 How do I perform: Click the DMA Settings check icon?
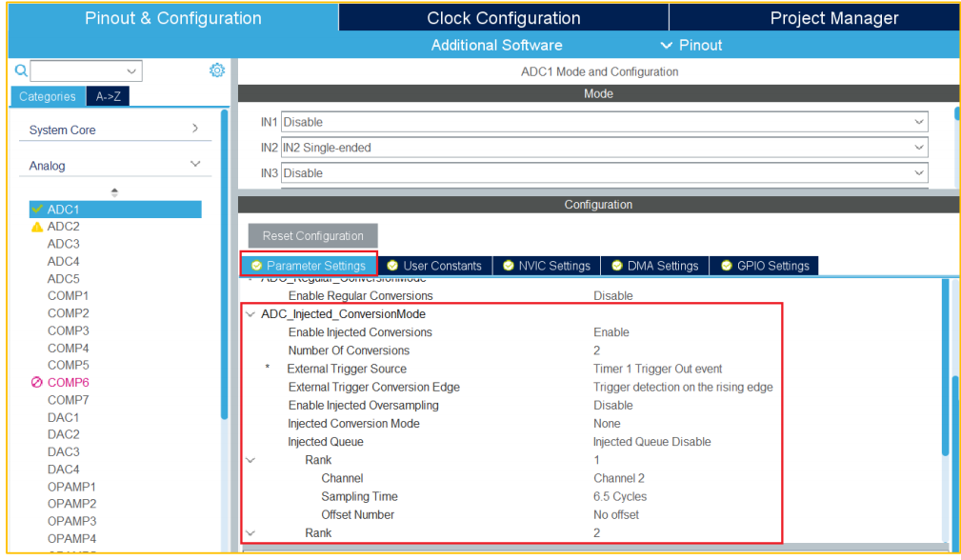617,266
